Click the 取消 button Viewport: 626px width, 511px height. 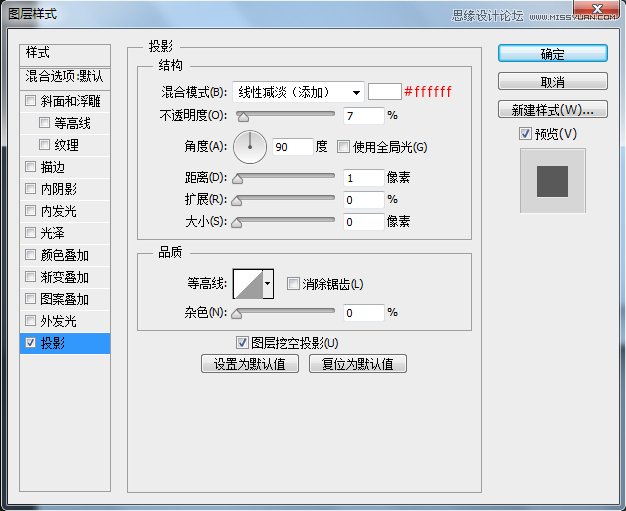pos(553,81)
